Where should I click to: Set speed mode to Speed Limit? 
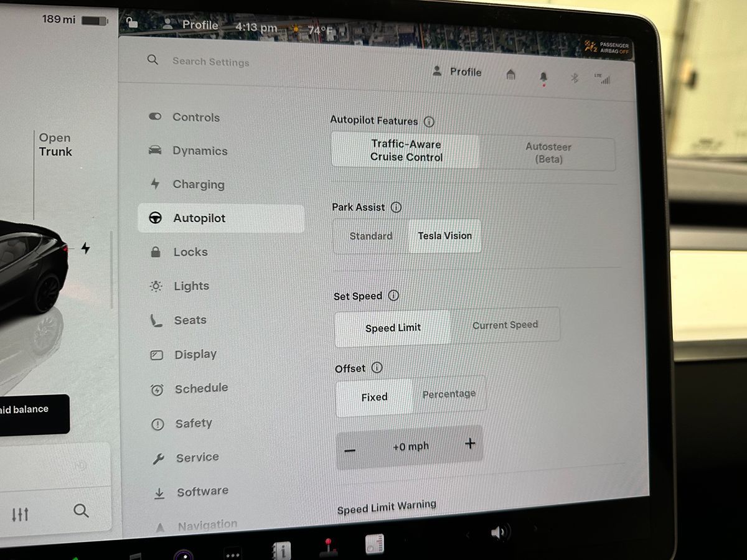point(393,328)
